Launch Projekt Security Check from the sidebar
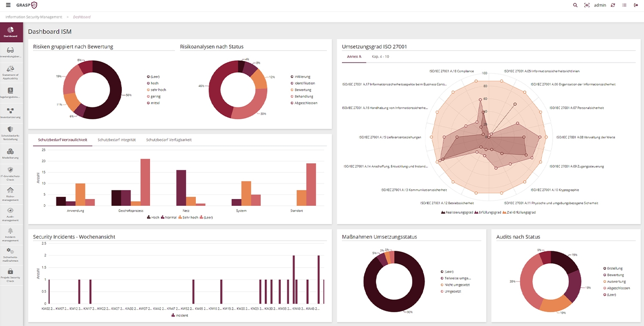Image resolution: width=644 pixels, height=326 pixels. pyautogui.click(x=11, y=275)
